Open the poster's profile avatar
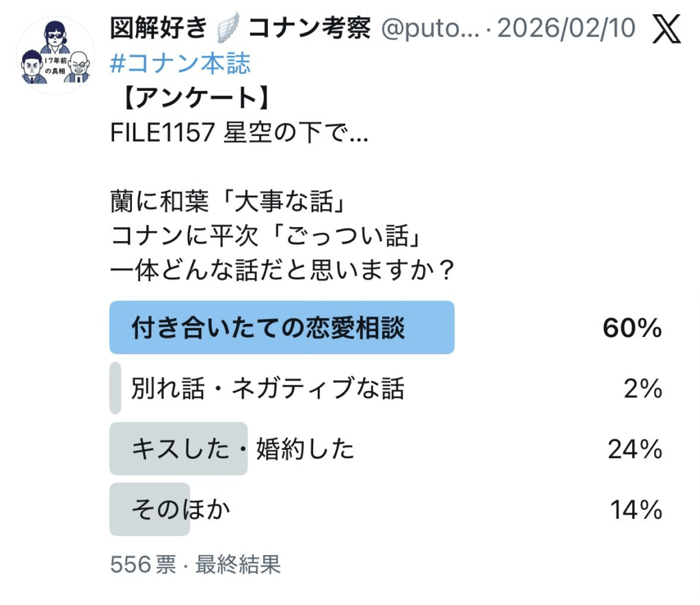The height and width of the screenshot is (605, 700). point(55,57)
